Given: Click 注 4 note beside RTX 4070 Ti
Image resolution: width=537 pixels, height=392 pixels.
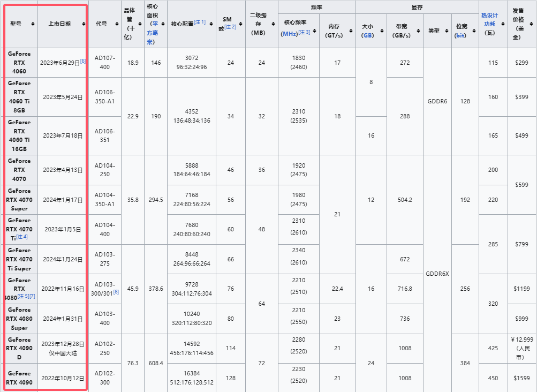Looking at the screenshot, I should 22,236.
